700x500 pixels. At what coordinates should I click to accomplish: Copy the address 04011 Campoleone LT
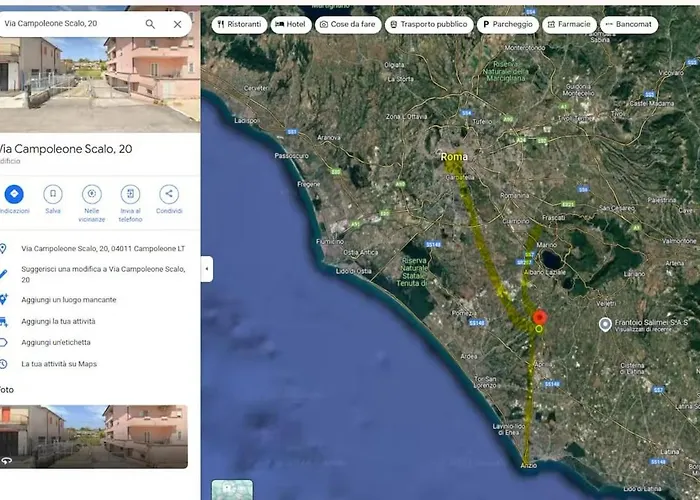(103, 249)
